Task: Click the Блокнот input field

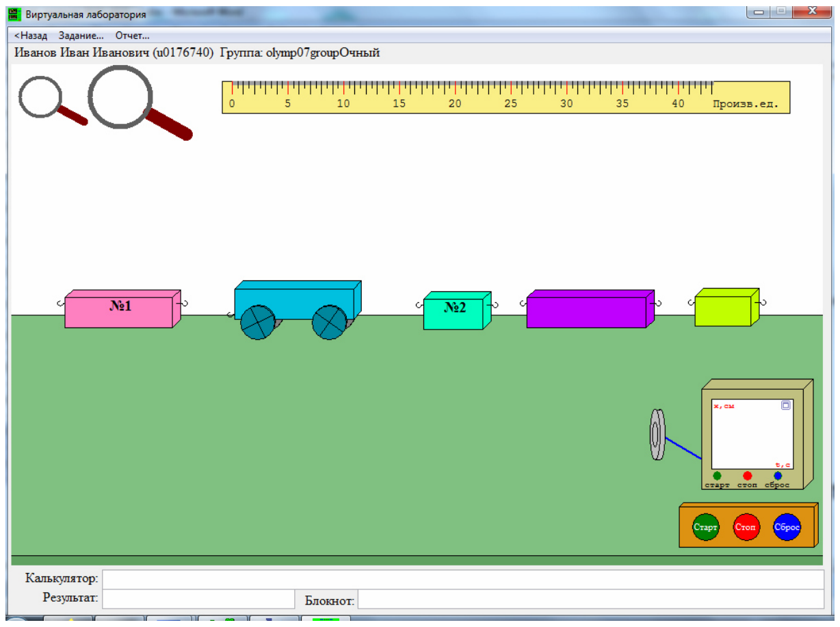Action: [591, 599]
